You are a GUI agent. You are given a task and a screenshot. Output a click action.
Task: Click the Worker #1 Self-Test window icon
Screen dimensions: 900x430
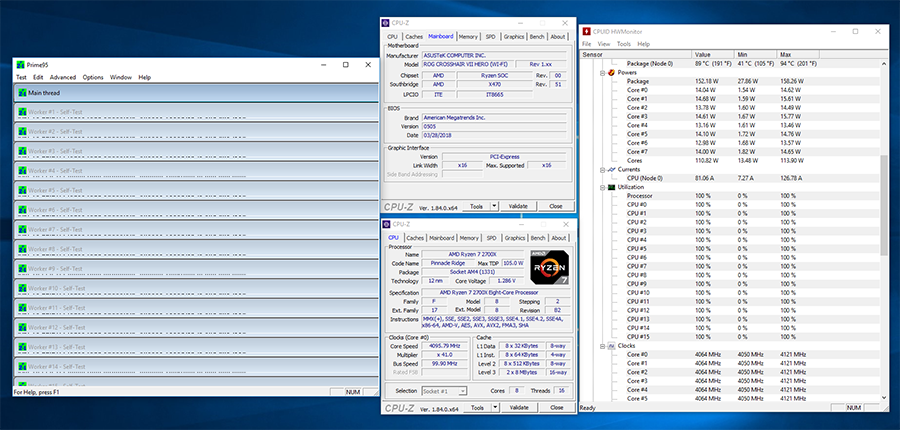click(22, 112)
